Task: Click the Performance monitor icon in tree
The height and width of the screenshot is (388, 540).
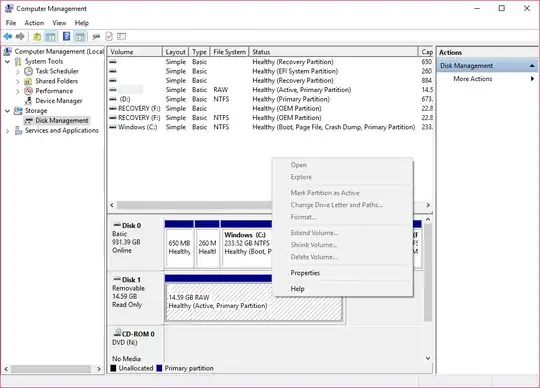Action: click(x=28, y=91)
